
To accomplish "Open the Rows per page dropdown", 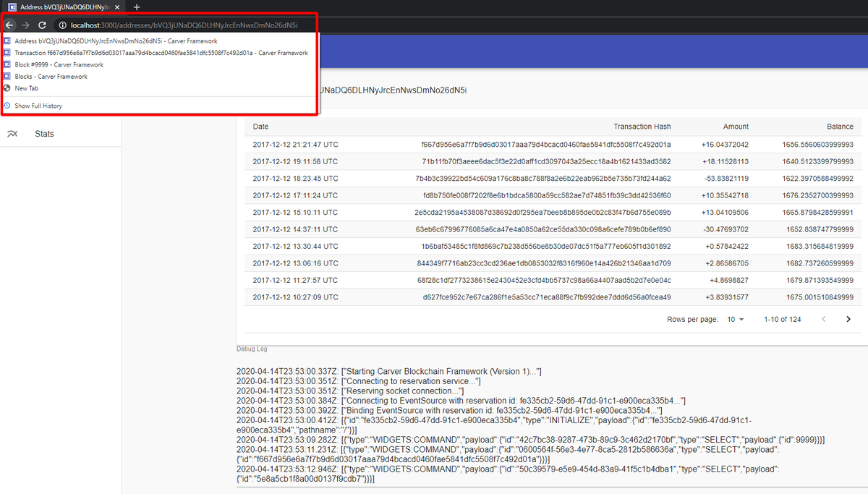I will 736,319.
